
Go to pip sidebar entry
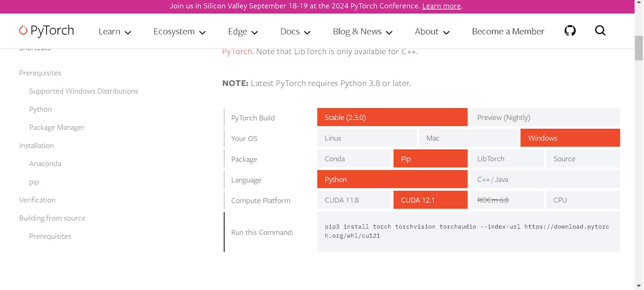pos(34,182)
